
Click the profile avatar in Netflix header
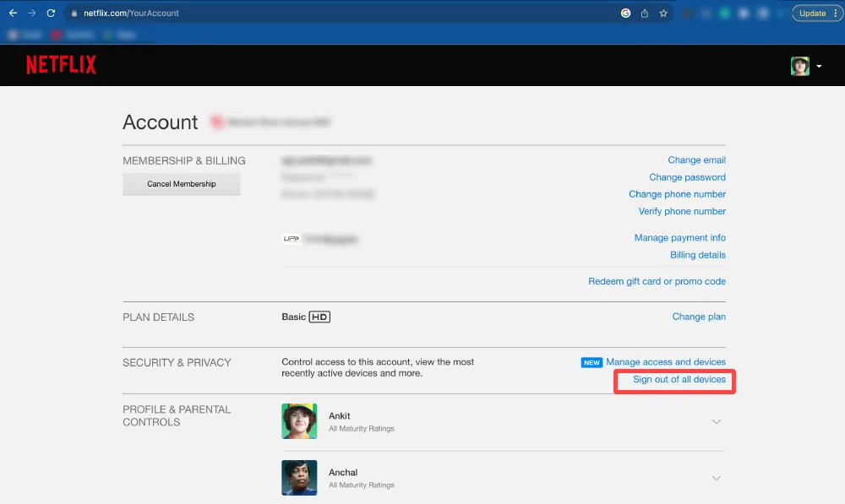(799, 66)
